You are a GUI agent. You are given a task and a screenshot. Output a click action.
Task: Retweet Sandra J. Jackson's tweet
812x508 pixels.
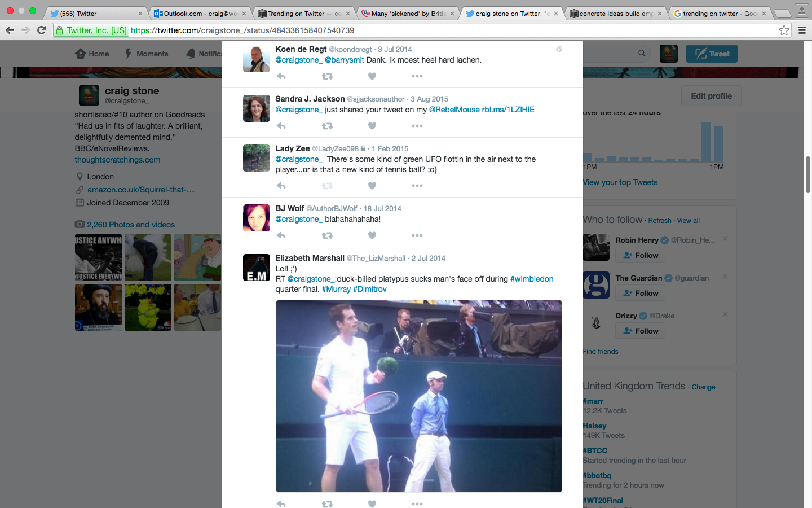[327, 126]
